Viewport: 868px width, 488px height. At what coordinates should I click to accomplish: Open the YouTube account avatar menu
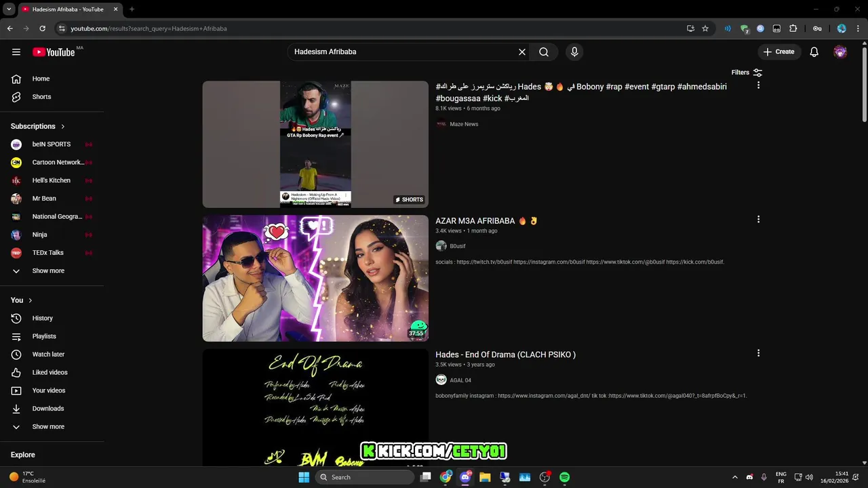pos(840,52)
